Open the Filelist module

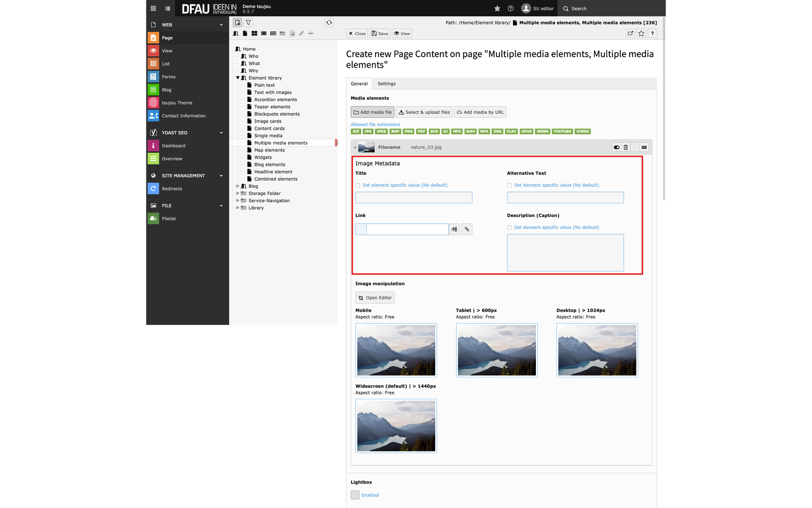(x=169, y=219)
